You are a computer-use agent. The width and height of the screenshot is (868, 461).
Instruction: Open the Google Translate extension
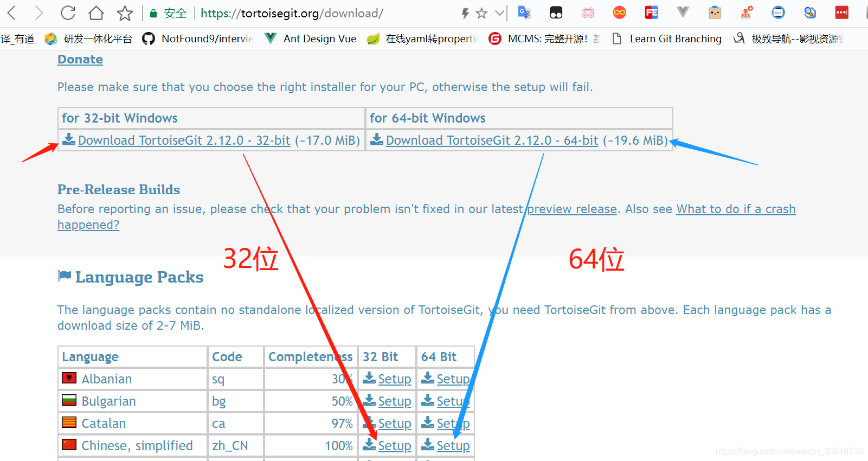pos(524,12)
